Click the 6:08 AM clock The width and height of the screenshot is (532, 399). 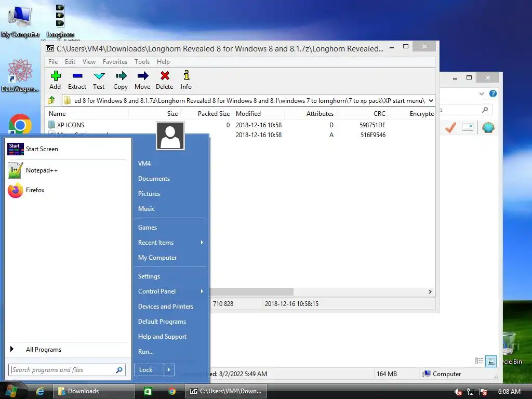pyautogui.click(x=509, y=392)
